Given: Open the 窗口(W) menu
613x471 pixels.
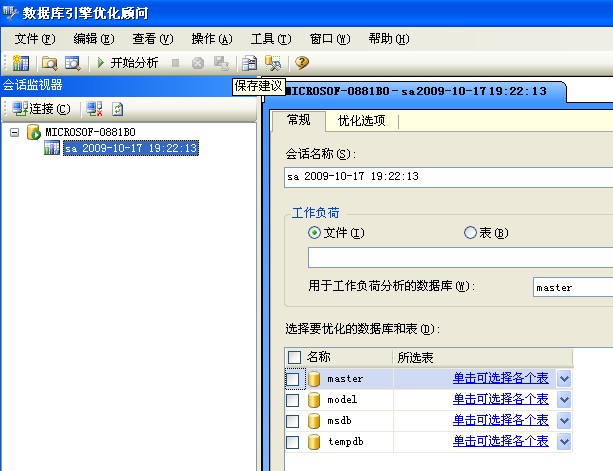Looking at the screenshot, I should [330, 39].
